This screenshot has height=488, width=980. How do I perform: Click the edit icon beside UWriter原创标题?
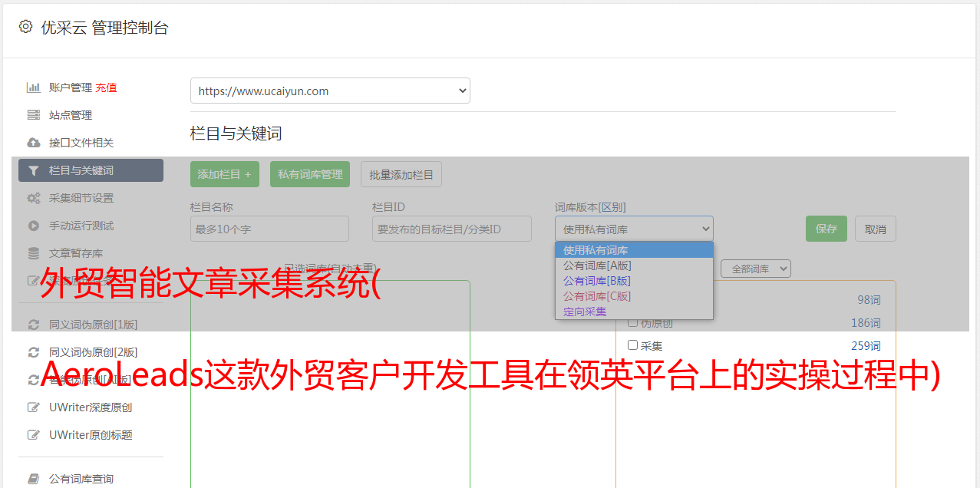click(x=33, y=435)
